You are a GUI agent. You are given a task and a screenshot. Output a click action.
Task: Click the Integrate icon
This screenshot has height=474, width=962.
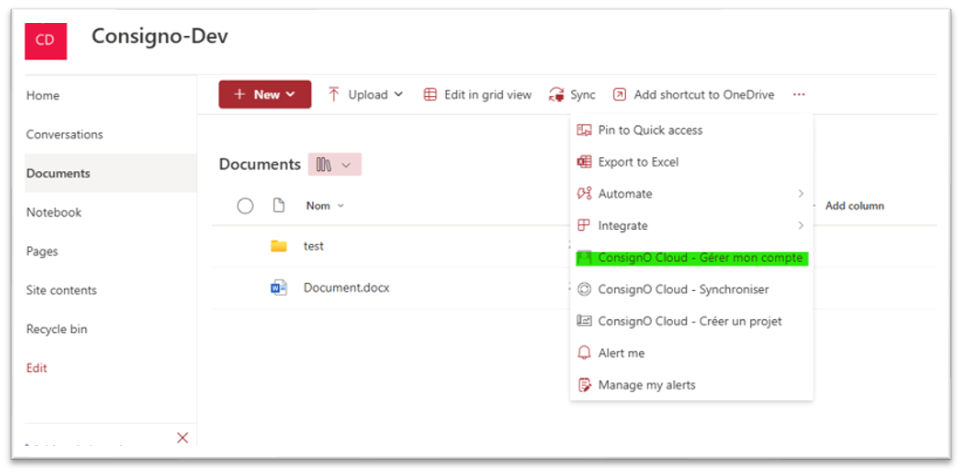point(585,226)
